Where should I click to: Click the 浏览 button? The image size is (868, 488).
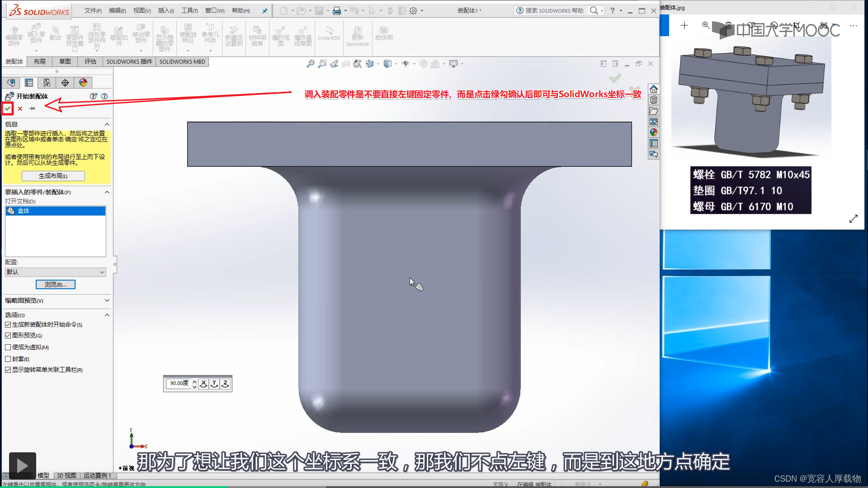pyautogui.click(x=55, y=285)
